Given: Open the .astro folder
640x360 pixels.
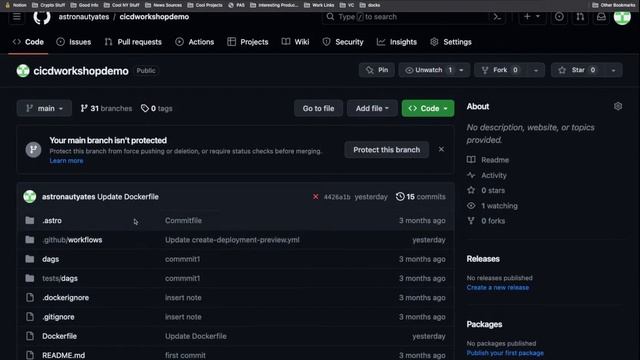Looking at the screenshot, I should click(52, 220).
